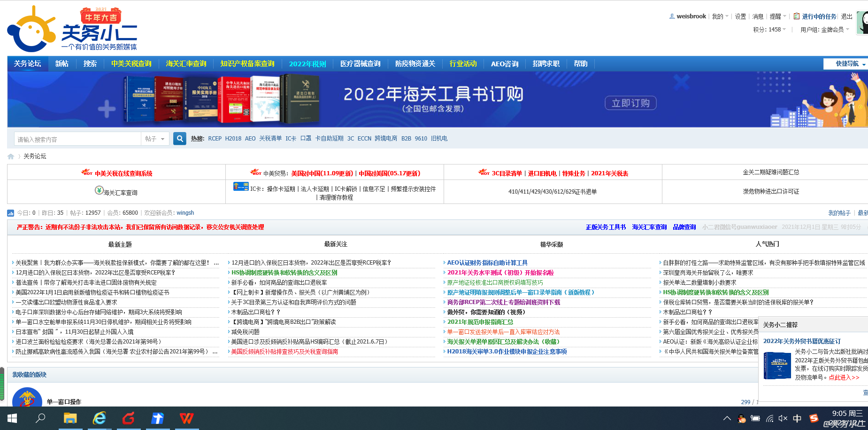The width and height of the screenshot is (868, 430).
Task: Open File Explorer from taskbar
Action: (70, 418)
